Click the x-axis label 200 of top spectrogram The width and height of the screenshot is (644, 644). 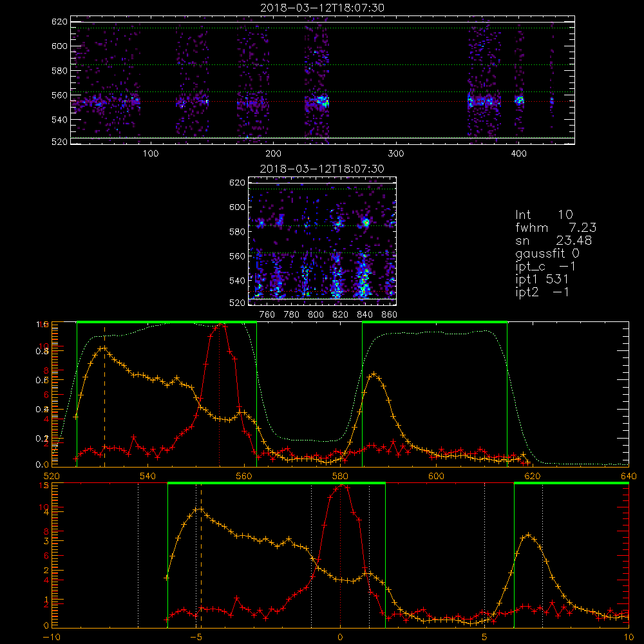tap(273, 154)
